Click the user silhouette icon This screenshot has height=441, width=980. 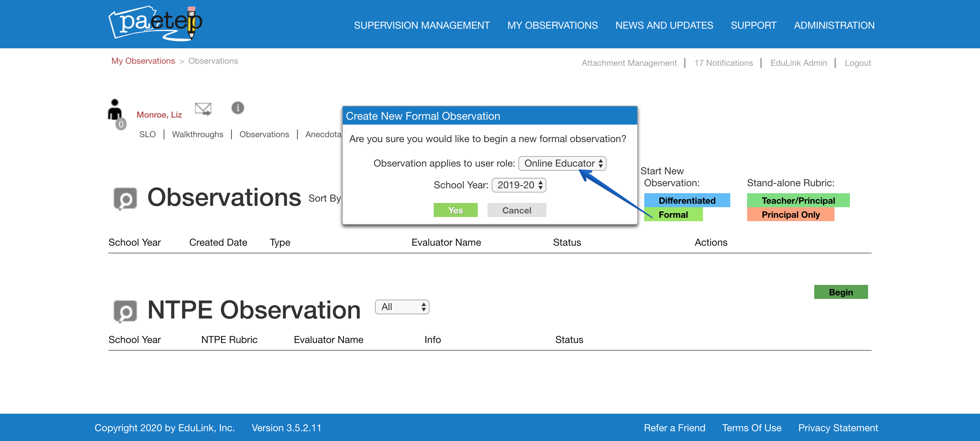(x=114, y=110)
